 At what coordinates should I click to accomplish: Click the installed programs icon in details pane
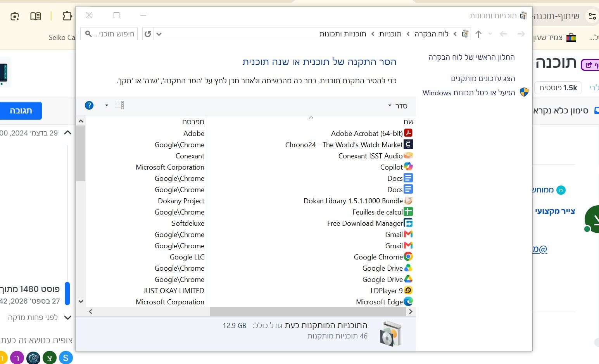(x=390, y=333)
